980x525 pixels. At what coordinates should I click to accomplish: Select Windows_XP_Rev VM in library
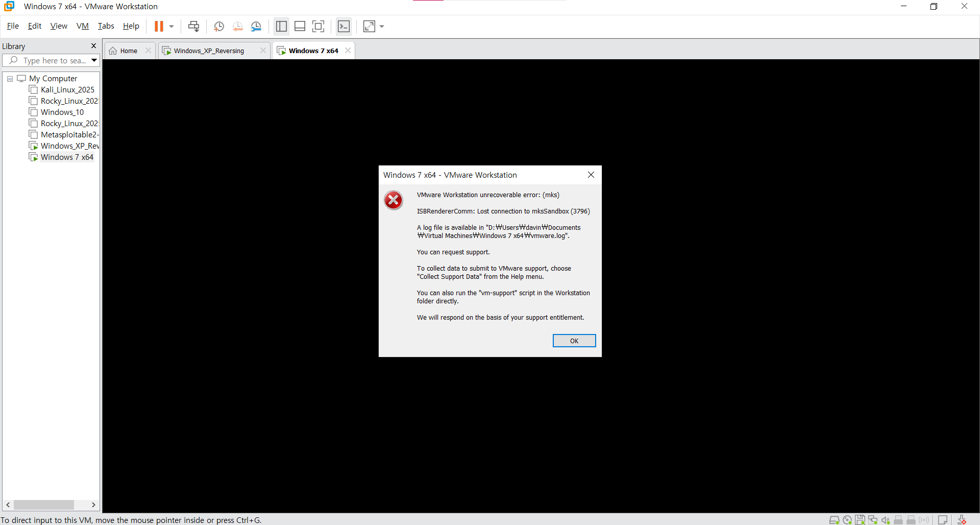click(69, 146)
